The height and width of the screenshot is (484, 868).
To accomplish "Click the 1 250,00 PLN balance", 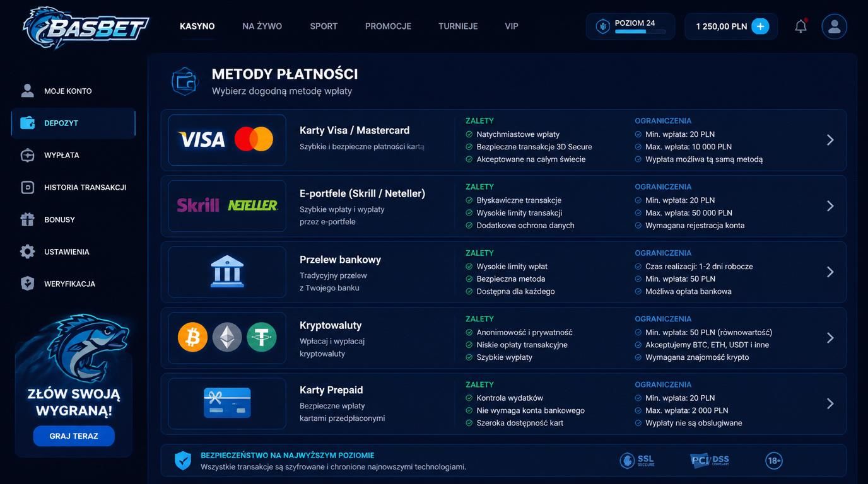I will pyautogui.click(x=722, y=26).
